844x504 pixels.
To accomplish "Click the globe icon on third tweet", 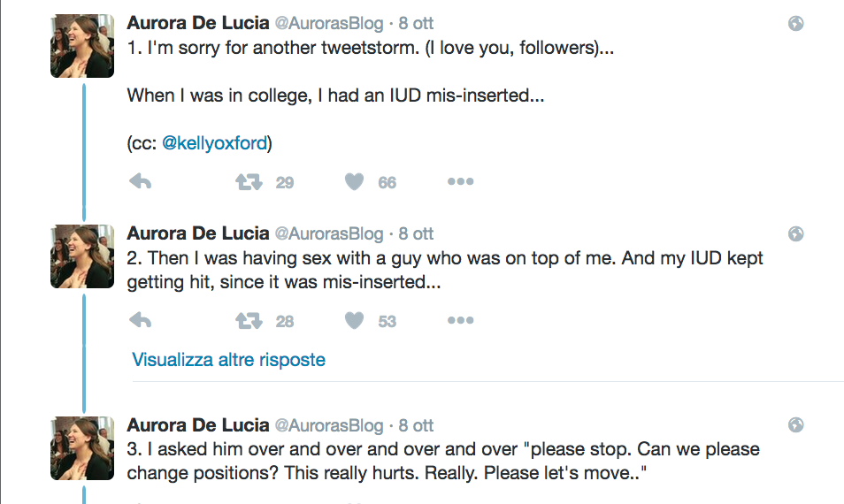I will click(x=795, y=424).
